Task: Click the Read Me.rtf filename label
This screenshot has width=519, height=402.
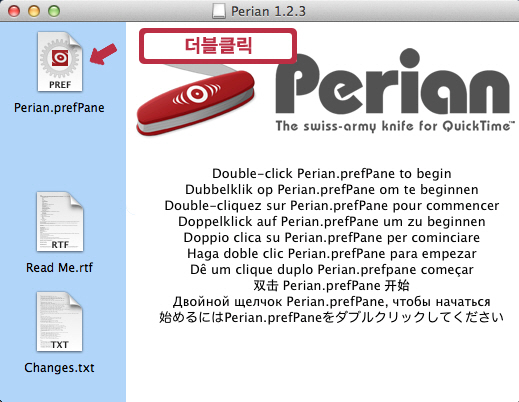Action: click(x=59, y=268)
